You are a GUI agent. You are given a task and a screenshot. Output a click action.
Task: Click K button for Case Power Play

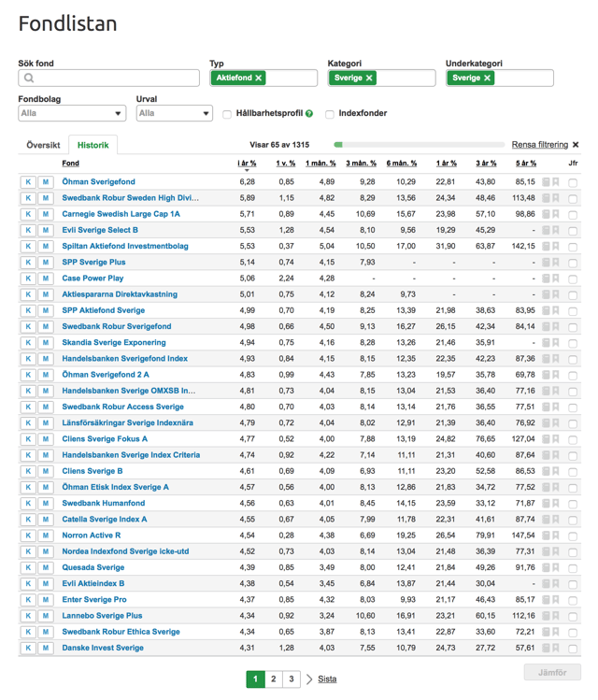[x=28, y=279]
